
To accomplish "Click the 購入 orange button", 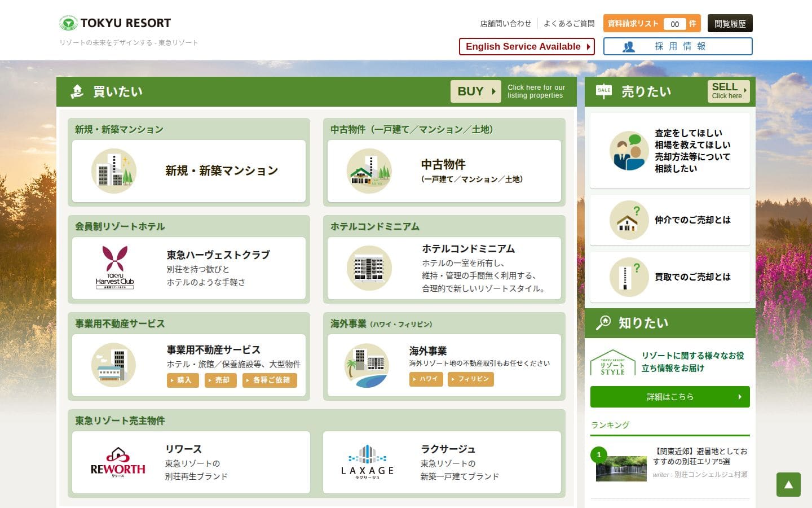I will pos(183,380).
